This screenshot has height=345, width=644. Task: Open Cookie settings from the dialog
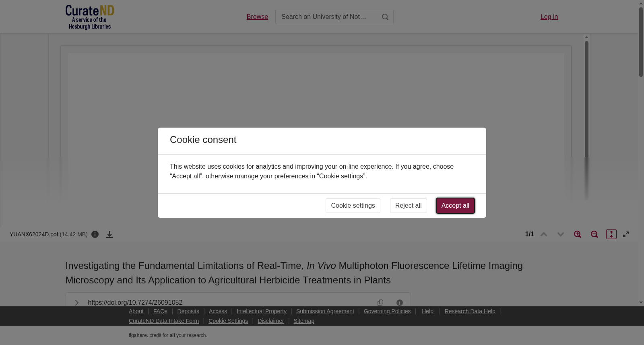tap(353, 206)
